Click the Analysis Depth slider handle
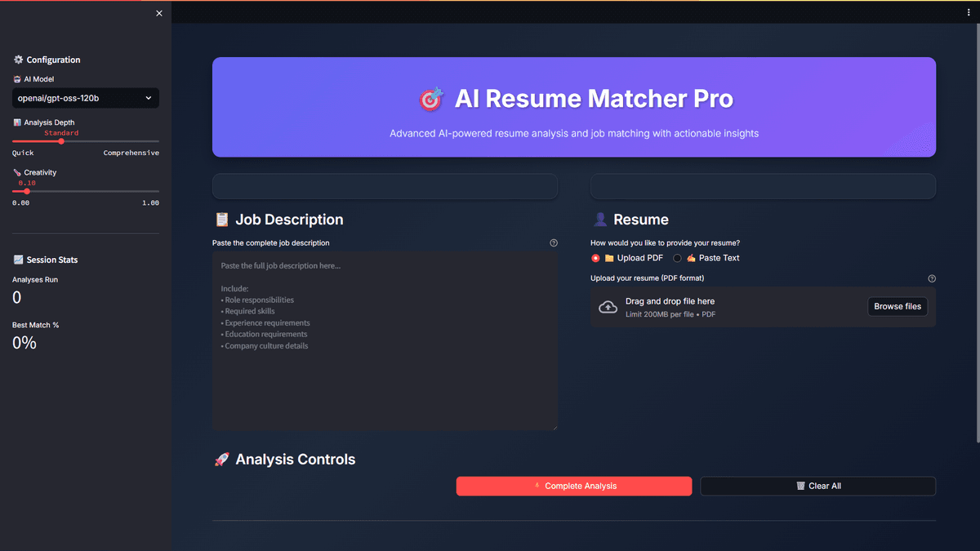 [61, 141]
